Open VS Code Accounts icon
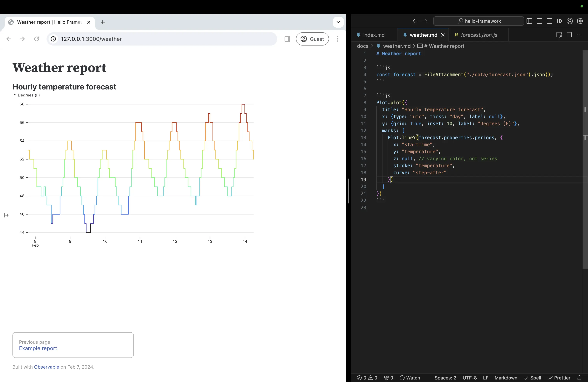588x382 pixels. pyautogui.click(x=570, y=21)
